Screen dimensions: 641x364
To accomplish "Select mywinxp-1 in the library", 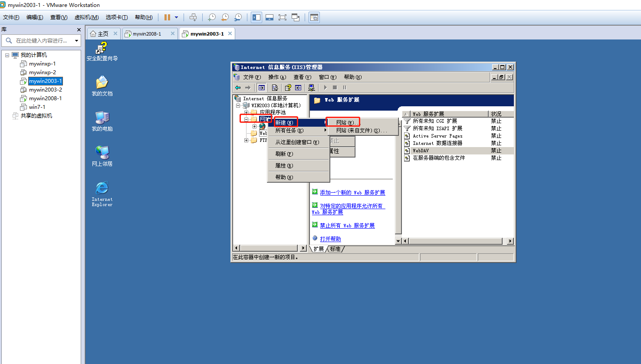I will (x=42, y=64).
